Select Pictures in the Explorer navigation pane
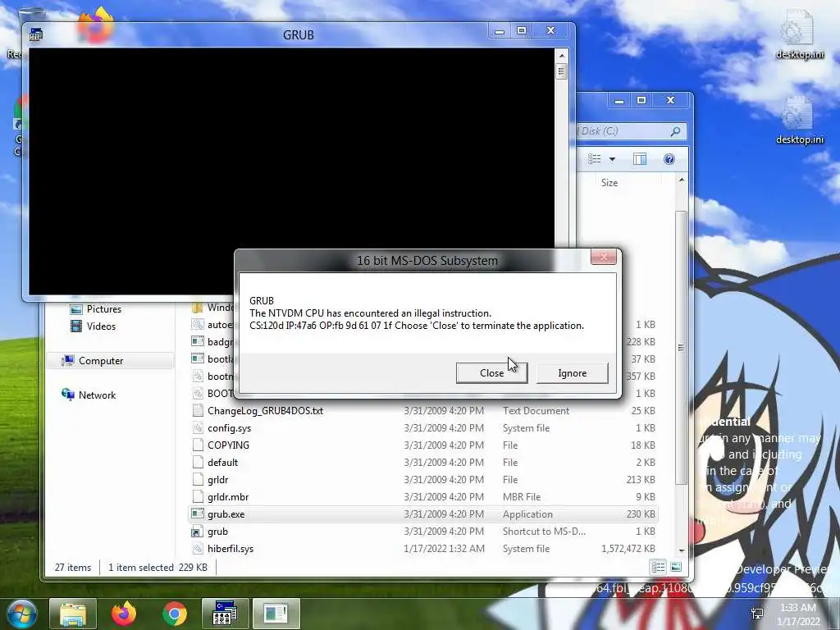This screenshot has height=630, width=840. point(104,309)
